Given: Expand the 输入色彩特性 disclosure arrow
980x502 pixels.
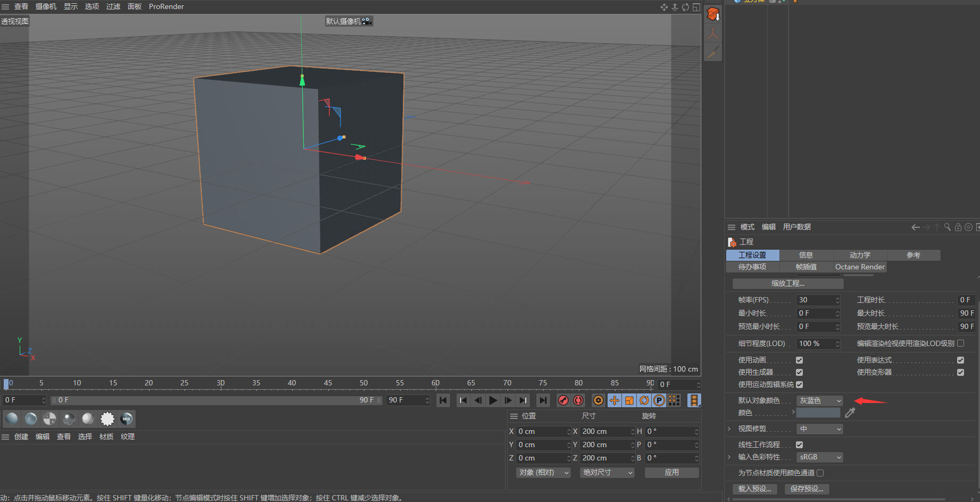Looking at the screenshot, I should [x=729, y=457].
